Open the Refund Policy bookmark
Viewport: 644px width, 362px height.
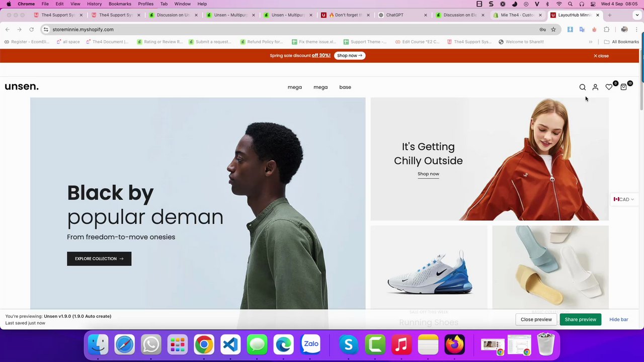(262, 42)
